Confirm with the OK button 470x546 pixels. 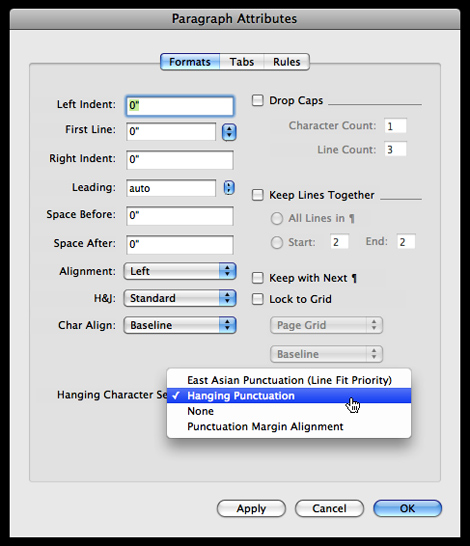point(408,508)
